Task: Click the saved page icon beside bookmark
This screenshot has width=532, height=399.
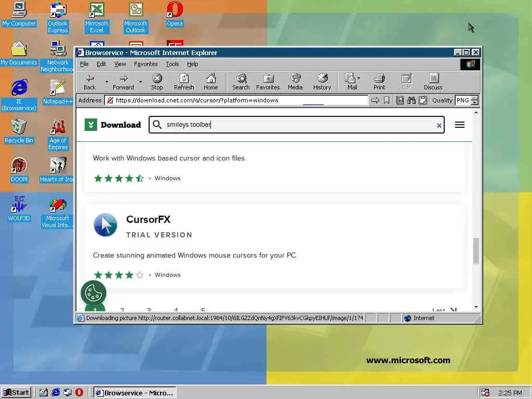Action: tap(400, 100)
